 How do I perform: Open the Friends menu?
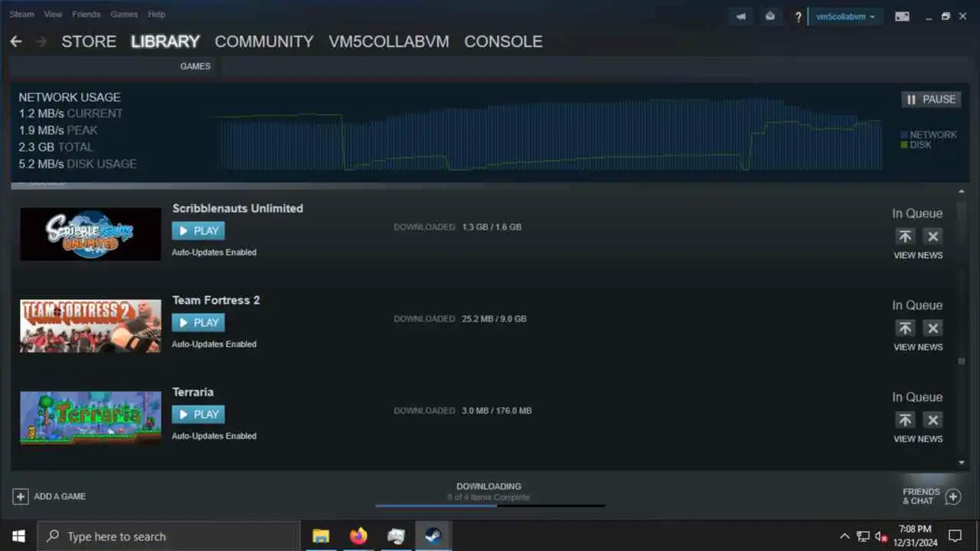pos(86,15)
